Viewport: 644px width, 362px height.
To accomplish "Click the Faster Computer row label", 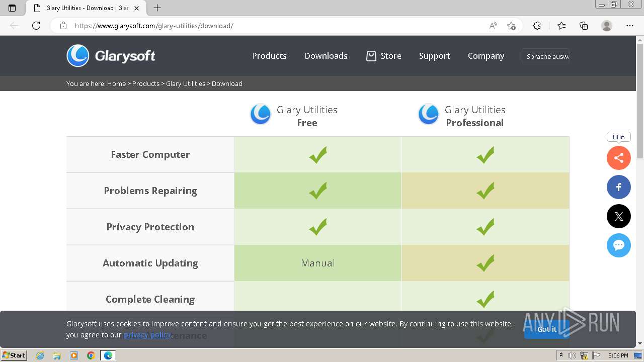I will pyautogui.click(x=150, y=154).
